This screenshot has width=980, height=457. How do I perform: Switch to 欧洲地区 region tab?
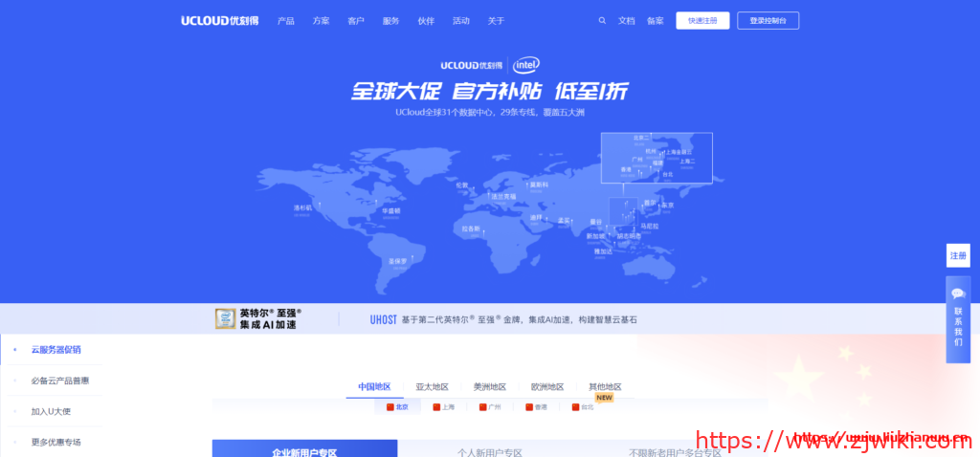click(x=547, y=387)
